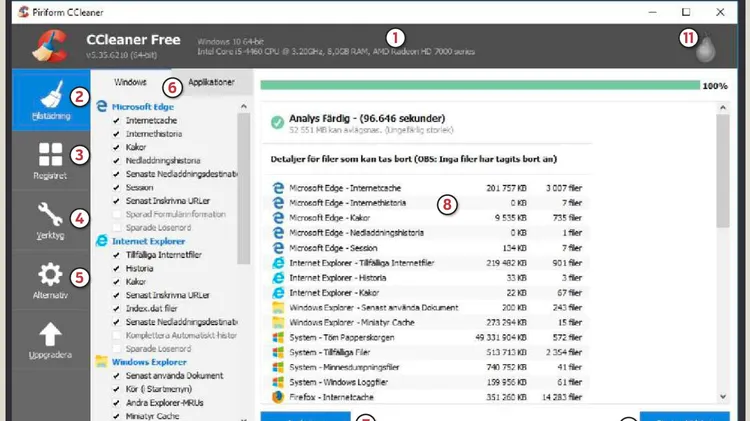Viewport: 750px width, 421px height.
Task: Click the Internet Explorer - Kakor result text
Action: [x=334, y=292]
